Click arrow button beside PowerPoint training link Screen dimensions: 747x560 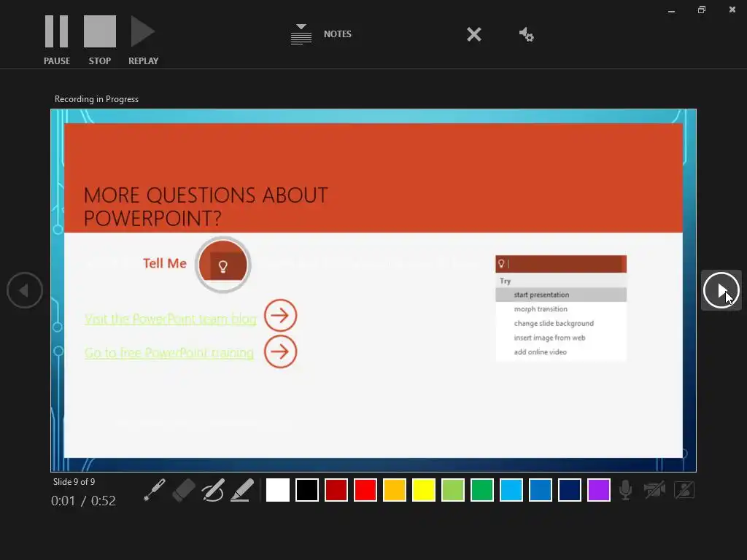pyautogui.click(x=281, y=352)
